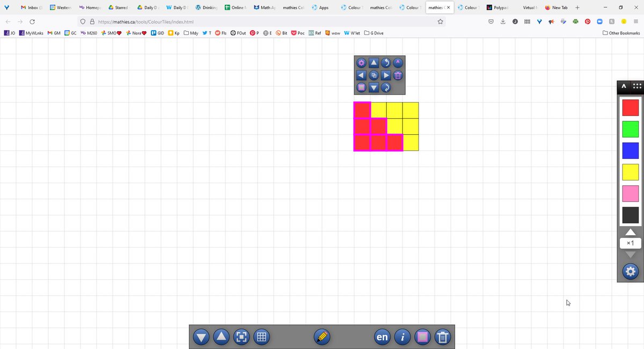Screen dimensions: 644x349
Task: Pick the black colour tile swatch
Action: (630, 215)
